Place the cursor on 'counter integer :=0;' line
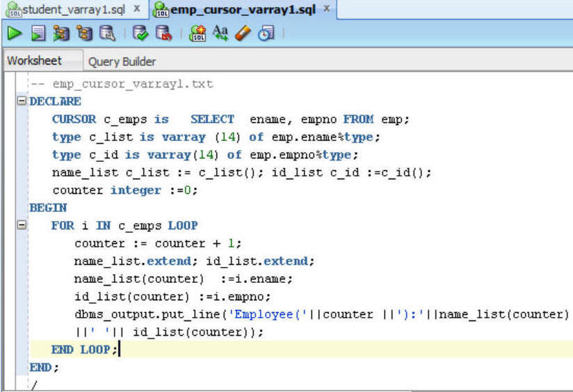 [125, 190]
